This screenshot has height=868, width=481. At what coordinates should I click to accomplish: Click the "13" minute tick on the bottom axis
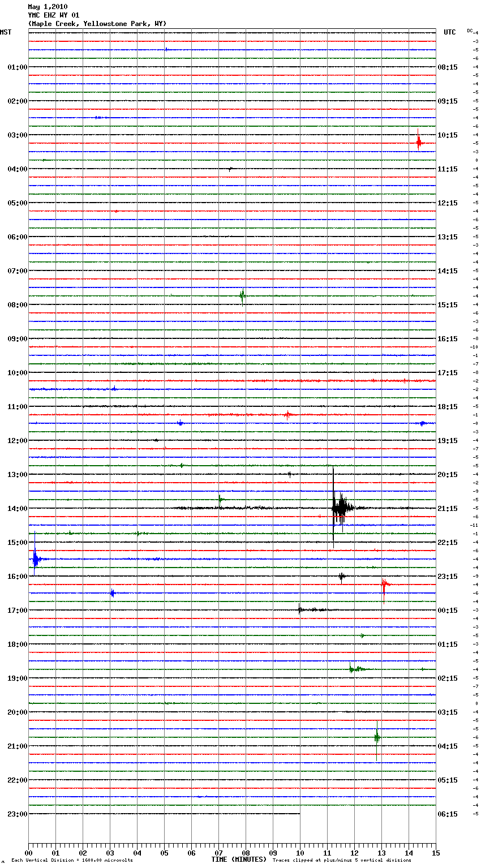point(381,853)
